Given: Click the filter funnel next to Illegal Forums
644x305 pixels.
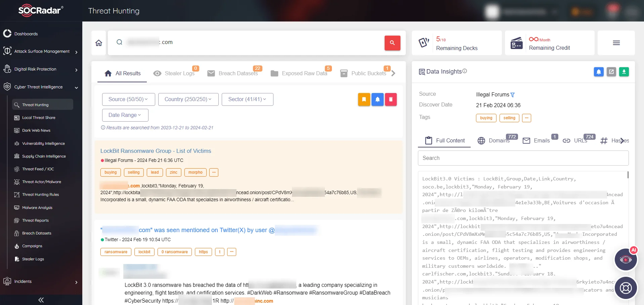Looking at the screenshot, I should tap(513, 95).
